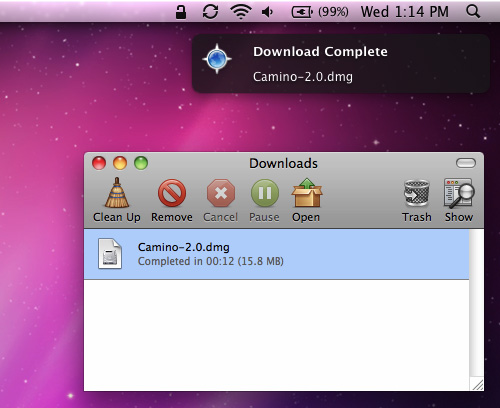
Task: Click the Clean Up broom icon
Action: coord(117,193)
